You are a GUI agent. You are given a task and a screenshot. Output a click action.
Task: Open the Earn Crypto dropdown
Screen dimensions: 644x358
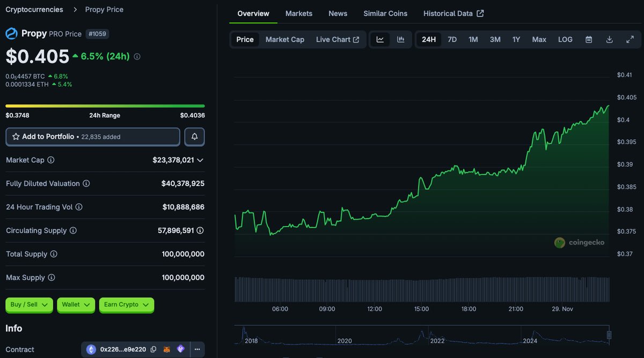coord(126,304)
